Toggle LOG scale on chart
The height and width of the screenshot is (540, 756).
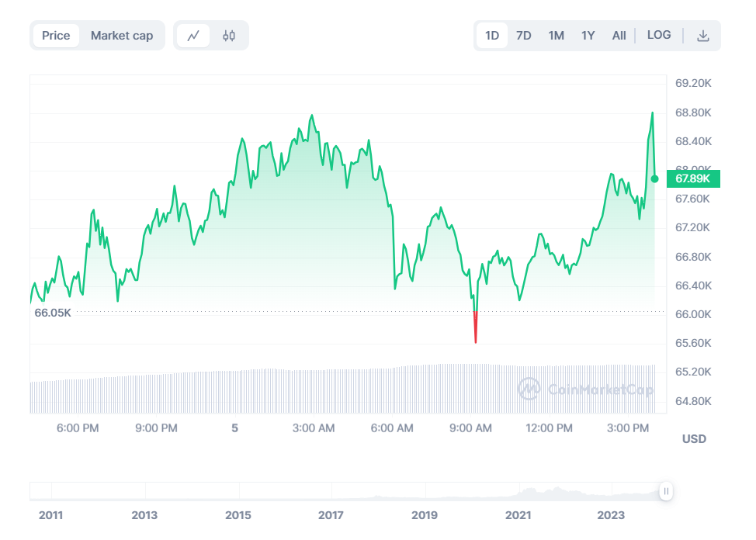pos(659,36)
